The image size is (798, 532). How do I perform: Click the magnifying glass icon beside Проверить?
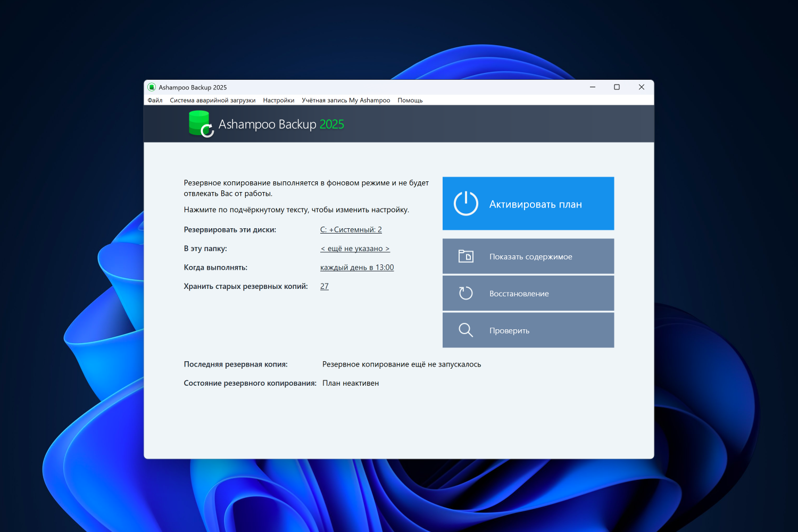pos(466,330)
